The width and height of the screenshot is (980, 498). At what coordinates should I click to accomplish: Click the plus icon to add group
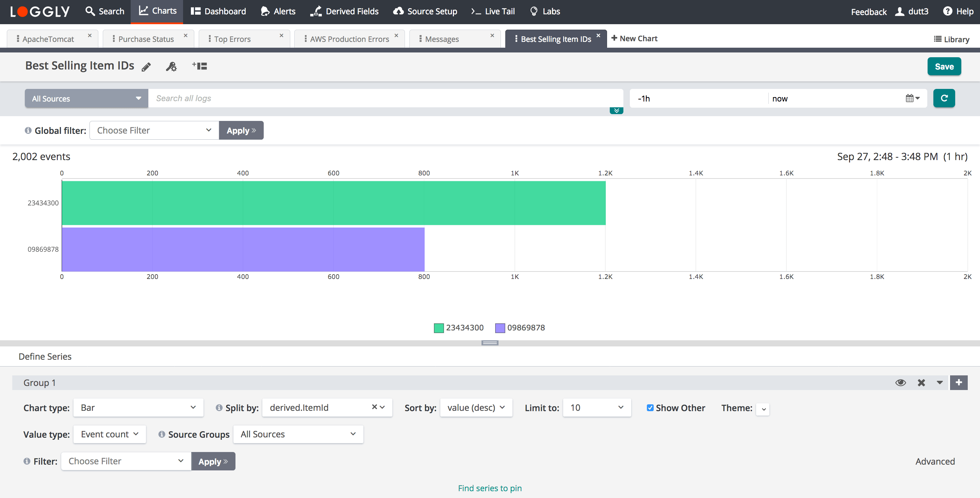pyautogui.click(x=958, y=382)
